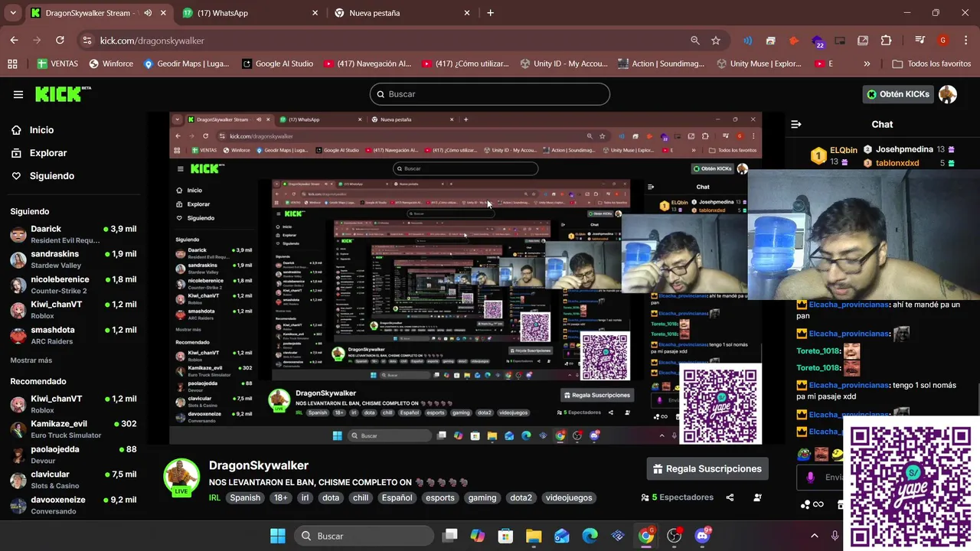The width and height of the screenshot is (980, 551).
Task: Open the tab search dropdown arrow
Action: (12, 13)
